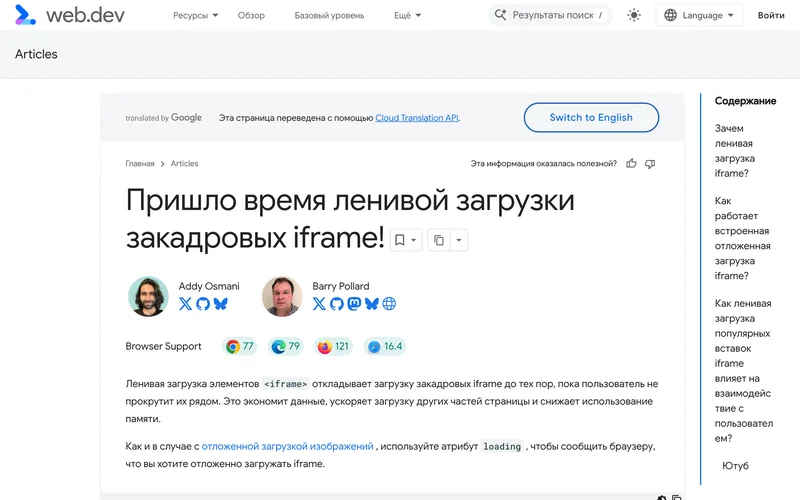Jump to Ютуб contents entry
Viewport: 800px width, 500px height.
(735, 466)
